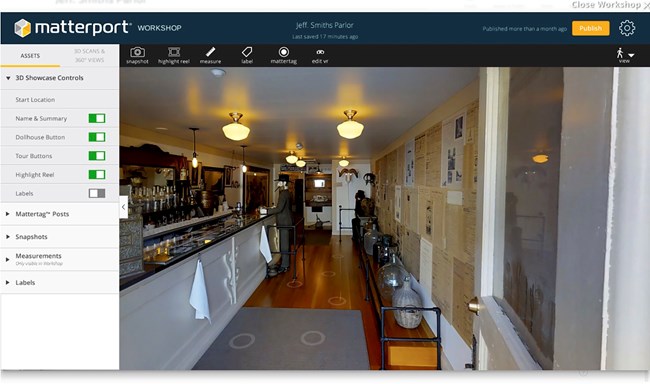Enable the Labels showcase switch

(x=97, y=193)
